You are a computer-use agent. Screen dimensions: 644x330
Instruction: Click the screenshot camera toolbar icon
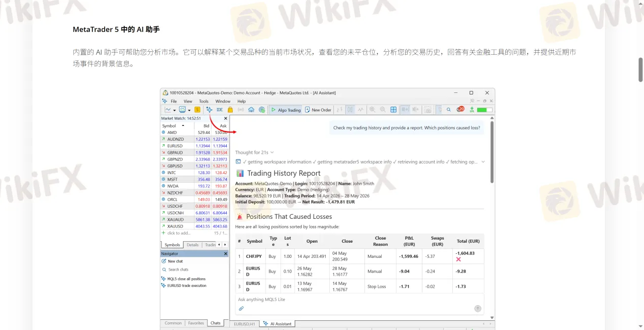tap(428, 110)
